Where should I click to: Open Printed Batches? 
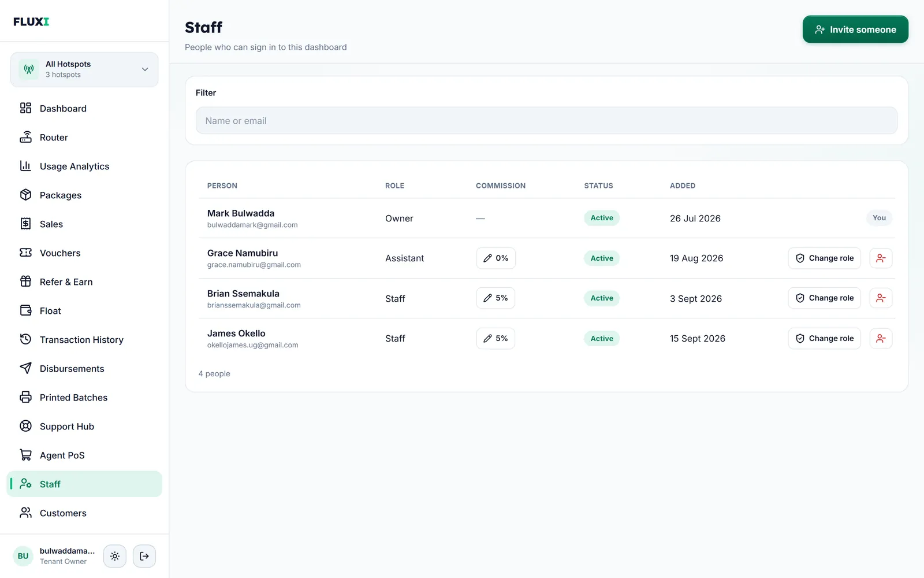point(84,398)
